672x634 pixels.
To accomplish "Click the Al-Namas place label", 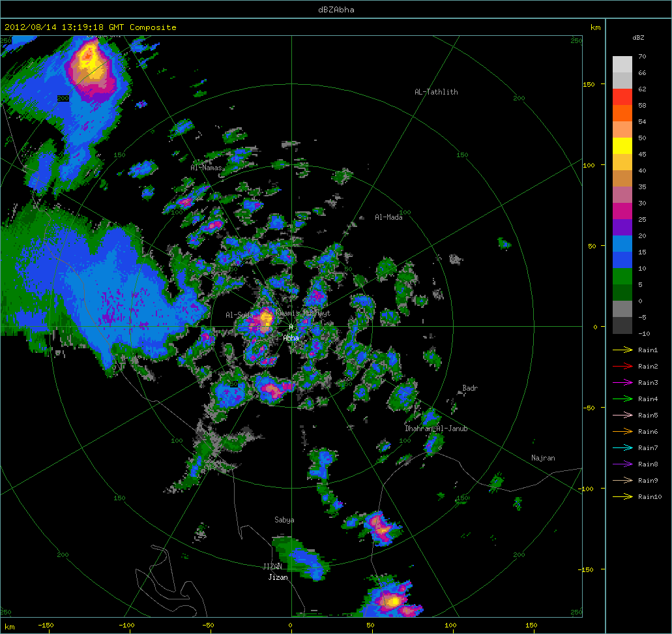I will [x=207, y=168].
